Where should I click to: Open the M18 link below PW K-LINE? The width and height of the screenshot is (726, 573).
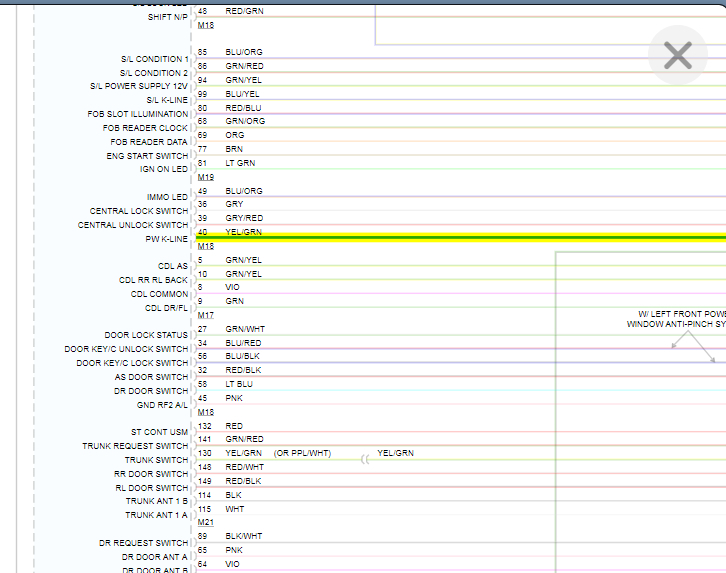(206, 246)
